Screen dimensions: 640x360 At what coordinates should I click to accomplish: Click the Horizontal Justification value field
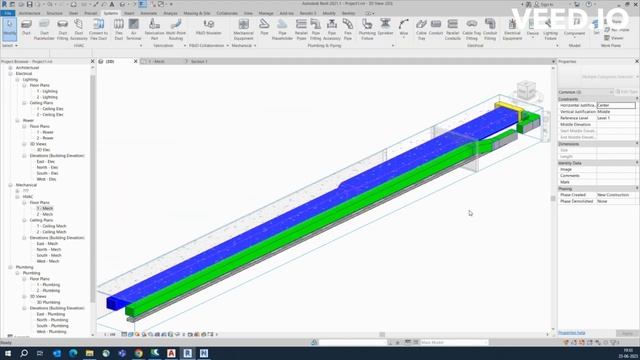coord(616,105)
